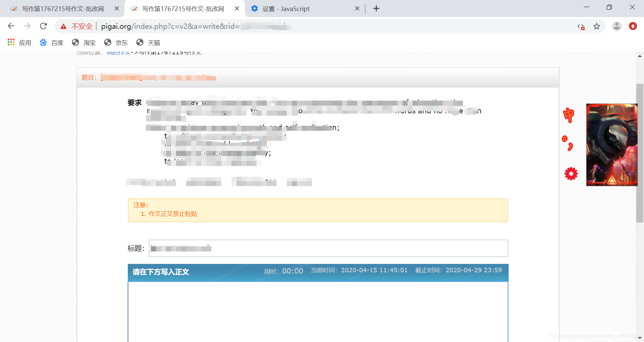Click the scrollbar up arrow
644x342 pixels.
pyautogui.click(x=640, y=56)
